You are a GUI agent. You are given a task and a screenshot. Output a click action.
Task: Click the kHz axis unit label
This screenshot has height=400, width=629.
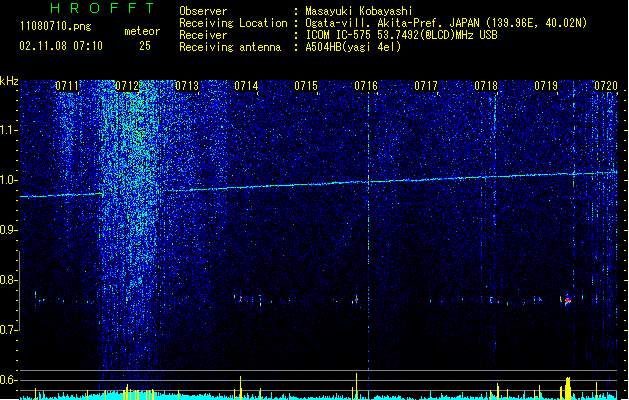pyautogui.click(x=9, y=81)
